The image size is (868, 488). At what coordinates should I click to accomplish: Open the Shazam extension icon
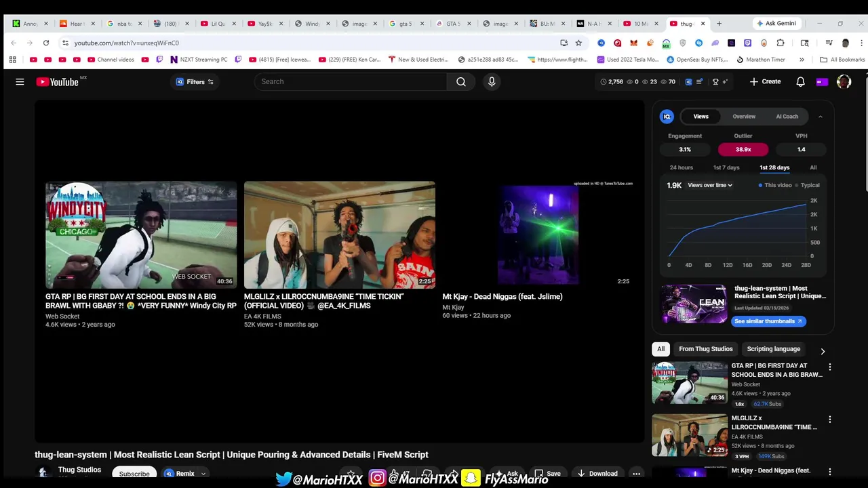[698, 43]
